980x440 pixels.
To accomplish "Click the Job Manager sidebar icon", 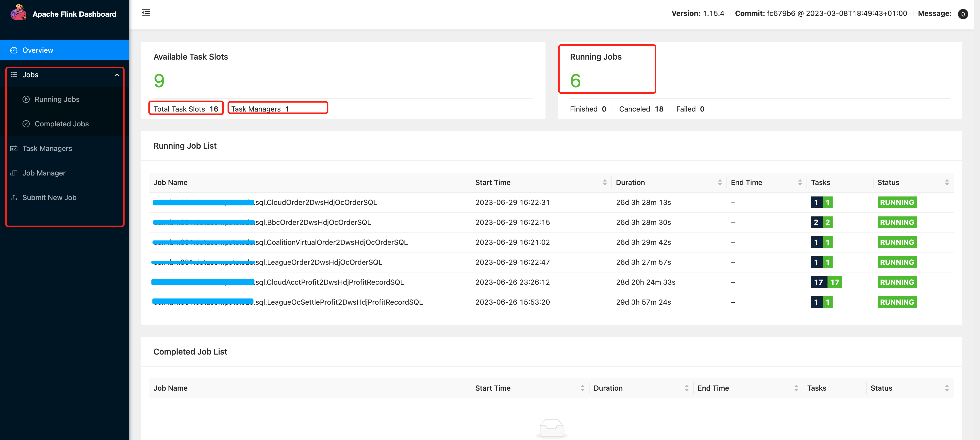I will coord(14,173).
